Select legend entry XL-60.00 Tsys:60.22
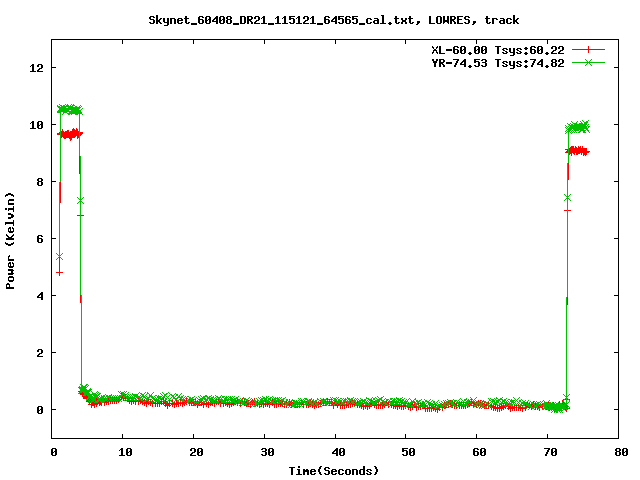640x480 pixels. [498, 50]
